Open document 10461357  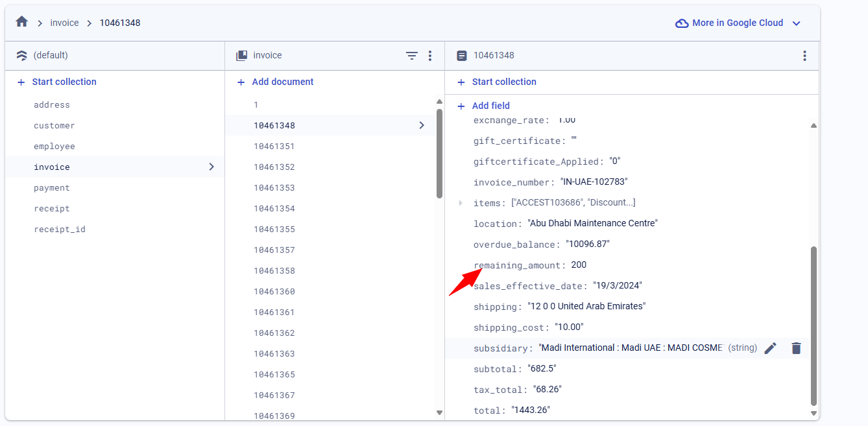[274, 250]
